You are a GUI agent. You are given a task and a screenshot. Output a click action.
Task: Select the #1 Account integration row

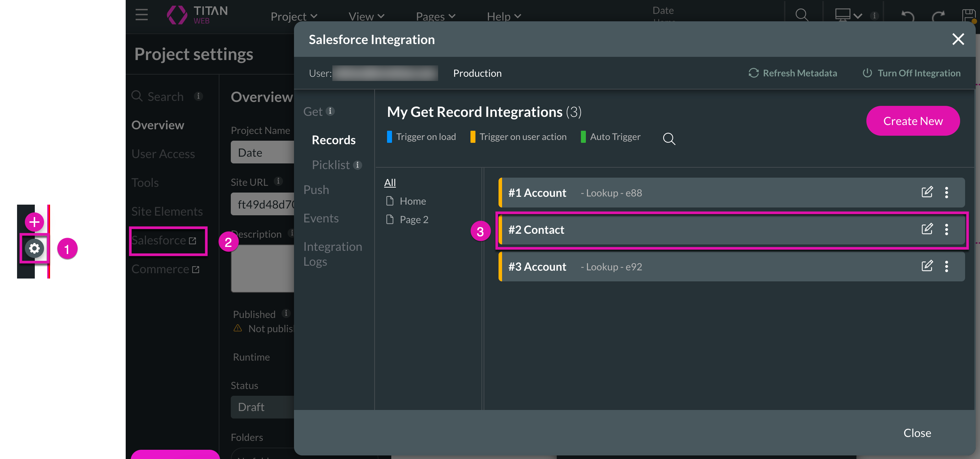(x=731, y=193)
